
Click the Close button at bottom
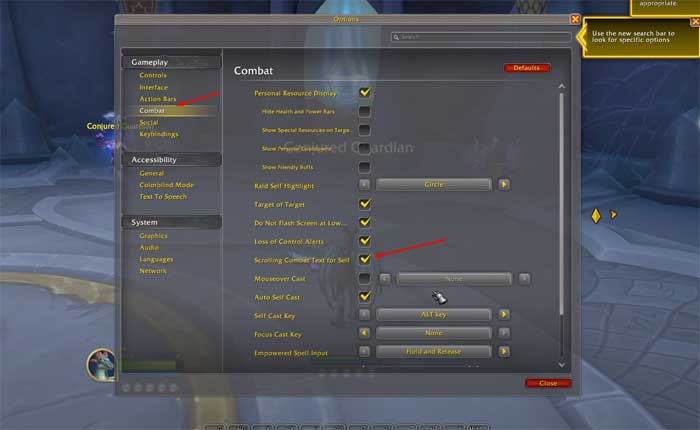pos(548,383)
